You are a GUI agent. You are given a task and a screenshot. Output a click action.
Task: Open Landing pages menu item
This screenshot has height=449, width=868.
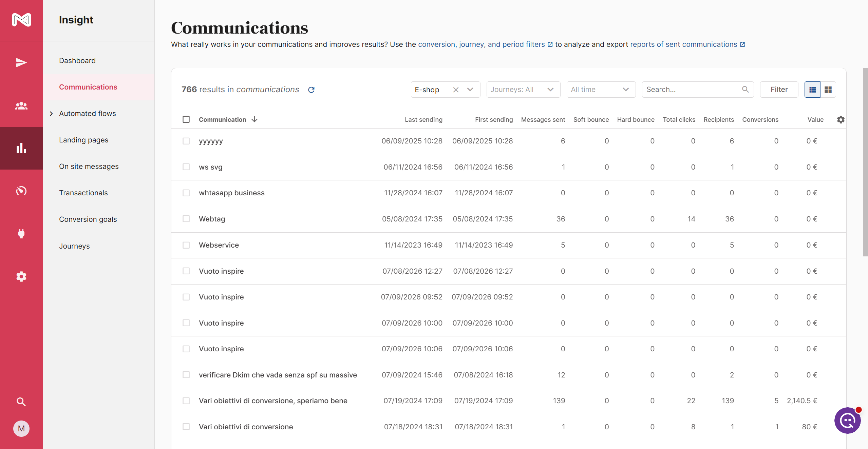point(84,140)
